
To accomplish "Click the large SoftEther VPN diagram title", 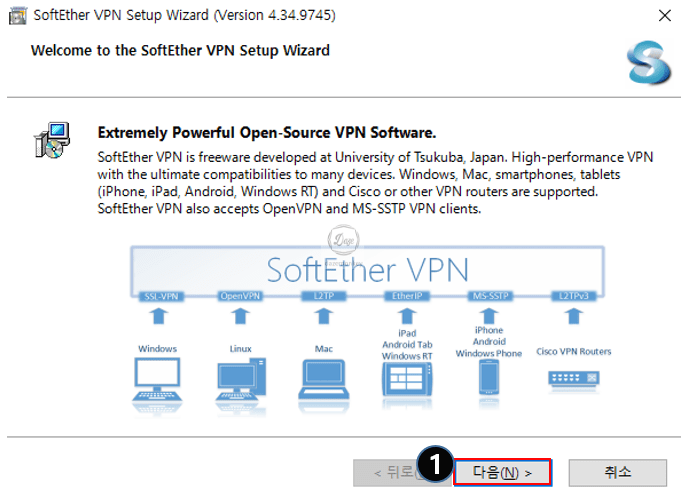I will point(367,270).
